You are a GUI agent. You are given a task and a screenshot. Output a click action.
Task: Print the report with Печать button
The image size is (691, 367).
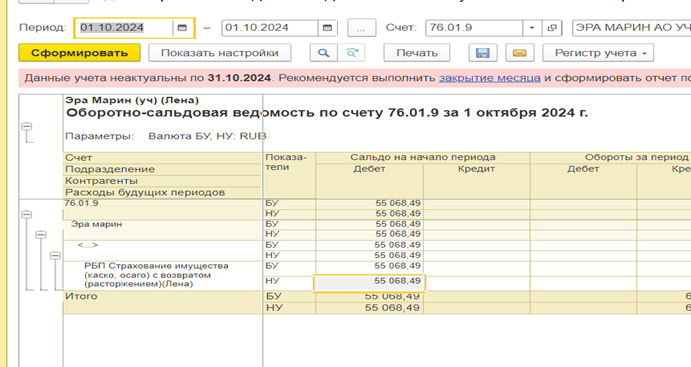tap(416, 53)
